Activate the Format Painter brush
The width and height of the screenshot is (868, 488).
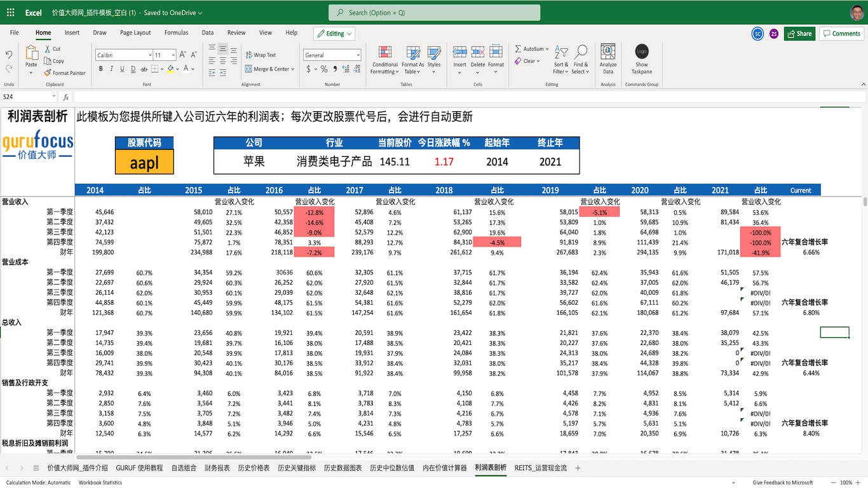[x=48, y=73]
